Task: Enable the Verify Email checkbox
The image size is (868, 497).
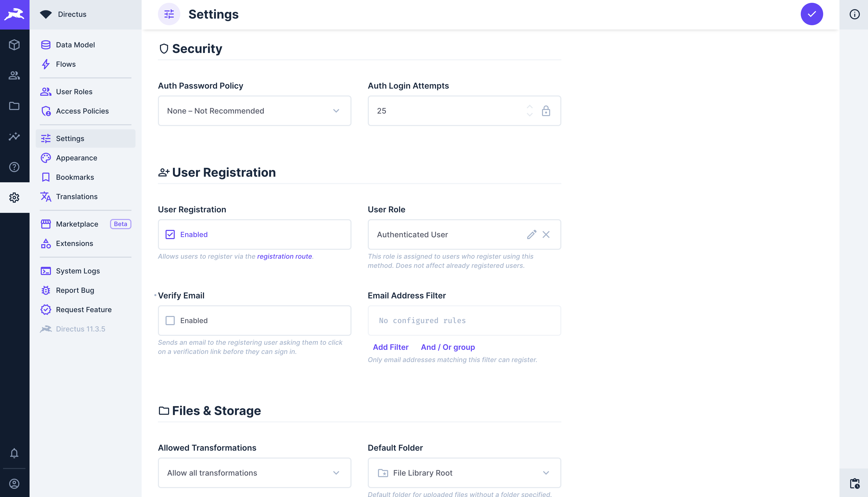Action: click(x=170, y=320)
